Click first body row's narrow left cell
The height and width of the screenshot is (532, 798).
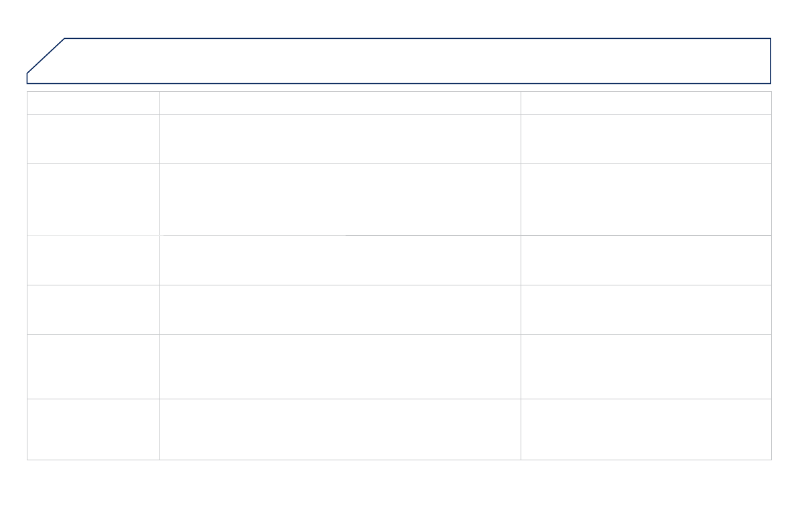point(93,139)
